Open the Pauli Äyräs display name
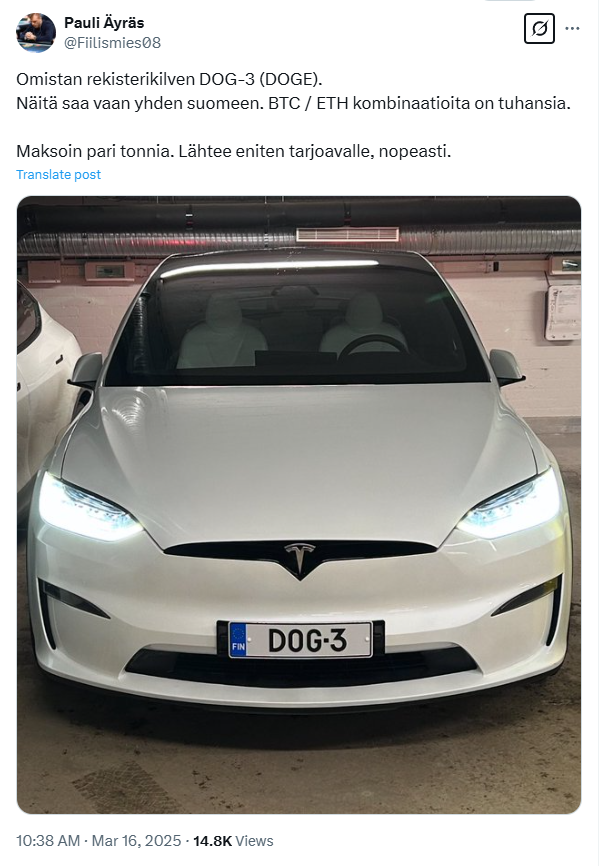 tap(104, 23)
